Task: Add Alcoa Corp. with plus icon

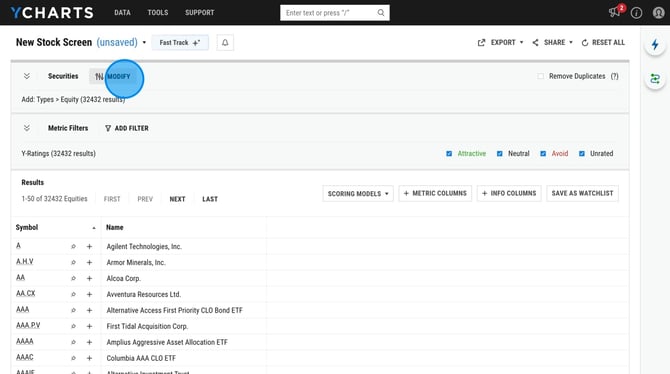Action: click(89, 278)
